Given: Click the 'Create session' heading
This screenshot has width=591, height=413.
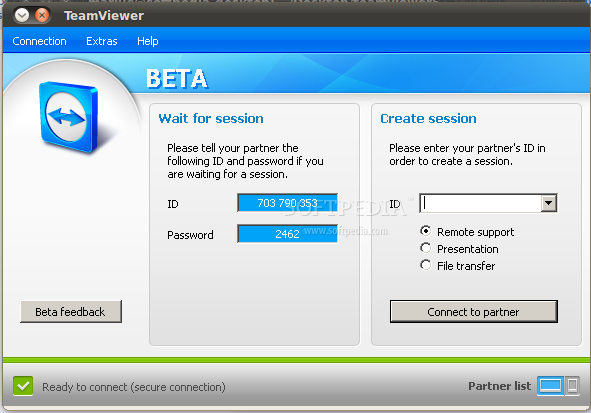Looking at the screenshot, I should click(x=428, y=119).
